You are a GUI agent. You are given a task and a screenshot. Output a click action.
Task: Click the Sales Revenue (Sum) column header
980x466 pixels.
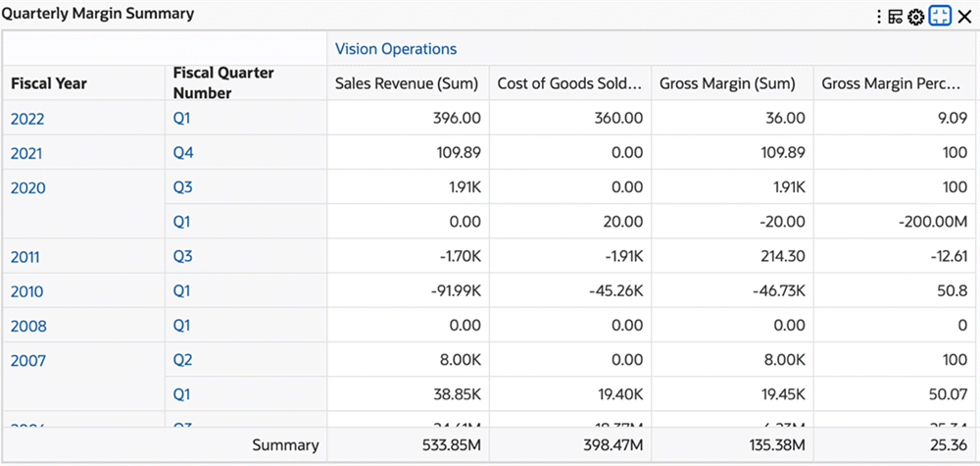(x=407, y=83)
